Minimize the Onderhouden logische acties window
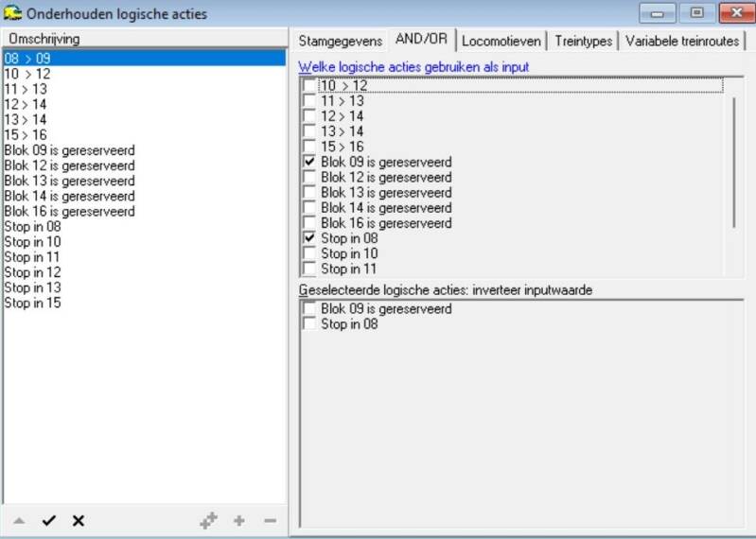756x539 pixels. [657, 12]
